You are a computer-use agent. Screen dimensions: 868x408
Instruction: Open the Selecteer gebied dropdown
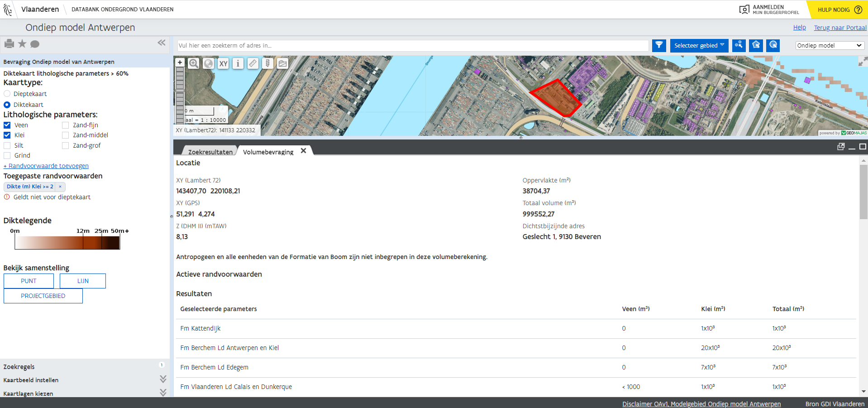(699, 45)
